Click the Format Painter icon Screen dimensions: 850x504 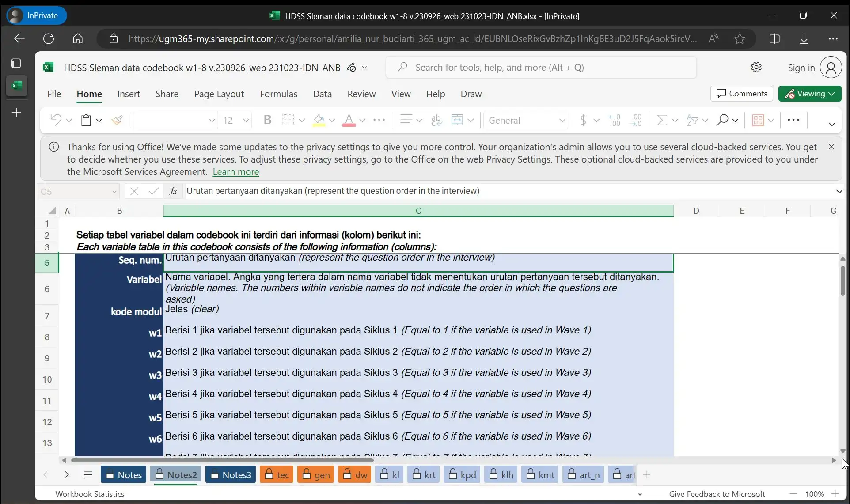(x=117, y=120)
